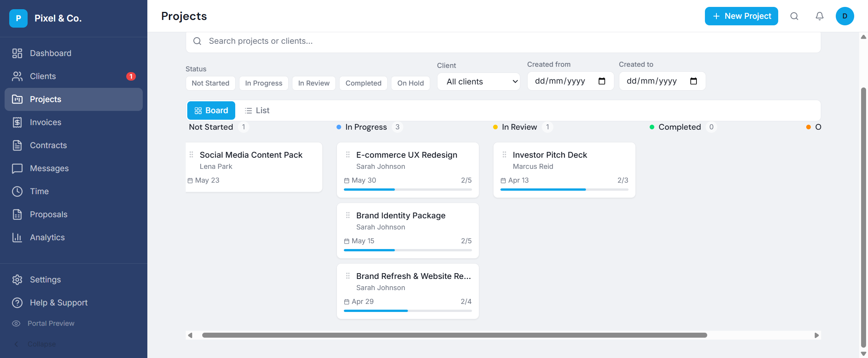Click the Created from date field
Viewport: 868px width, 358px height.
571,81
